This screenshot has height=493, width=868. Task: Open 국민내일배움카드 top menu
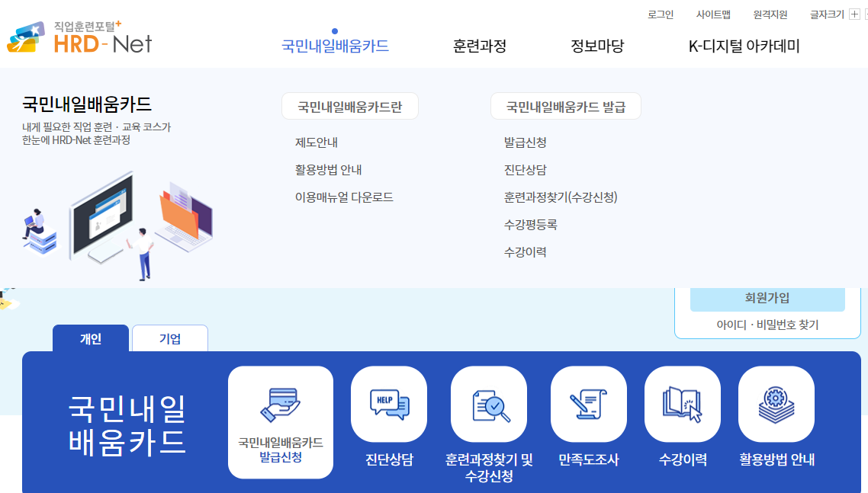(x=335, y=46)
